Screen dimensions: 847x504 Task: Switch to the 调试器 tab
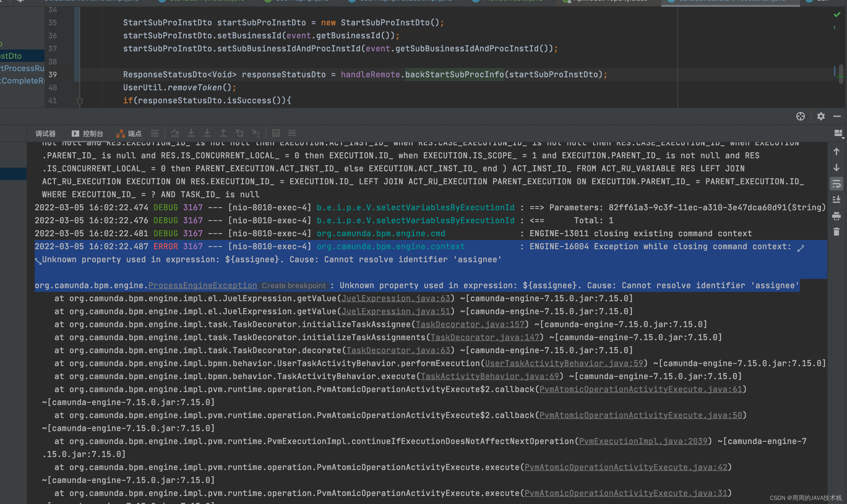pyautogui.click(x=45, y=134)
